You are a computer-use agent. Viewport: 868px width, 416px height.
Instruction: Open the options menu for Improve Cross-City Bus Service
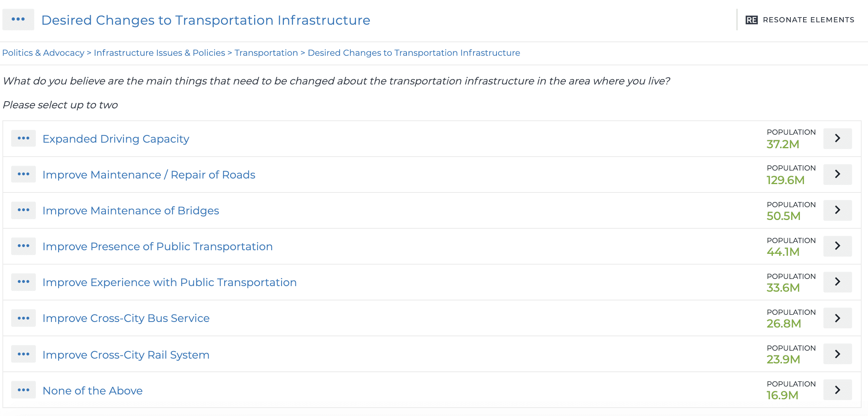pyautogui.click(x=23, y=318)
